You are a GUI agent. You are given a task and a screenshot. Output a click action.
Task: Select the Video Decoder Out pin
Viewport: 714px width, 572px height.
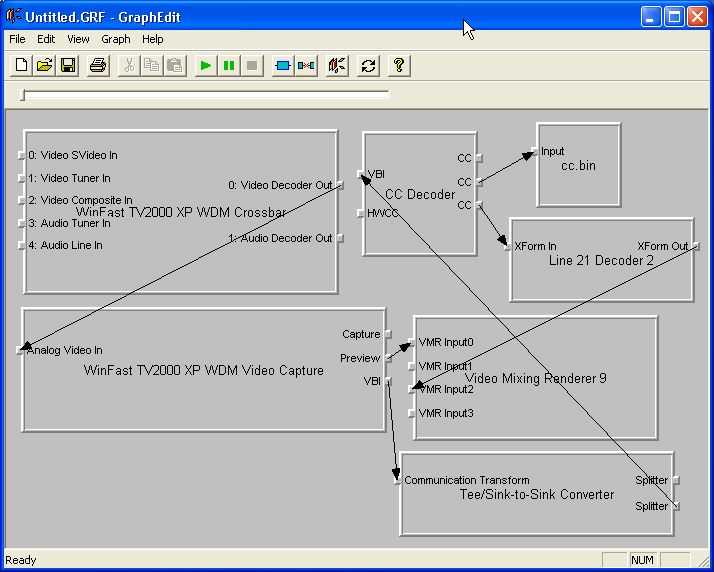(340, 185)
